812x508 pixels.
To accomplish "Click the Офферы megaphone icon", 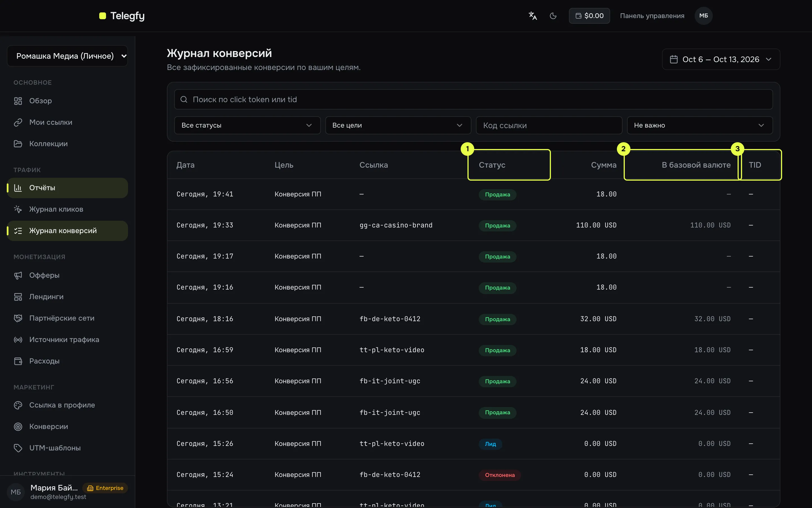I will coord(18,275).
